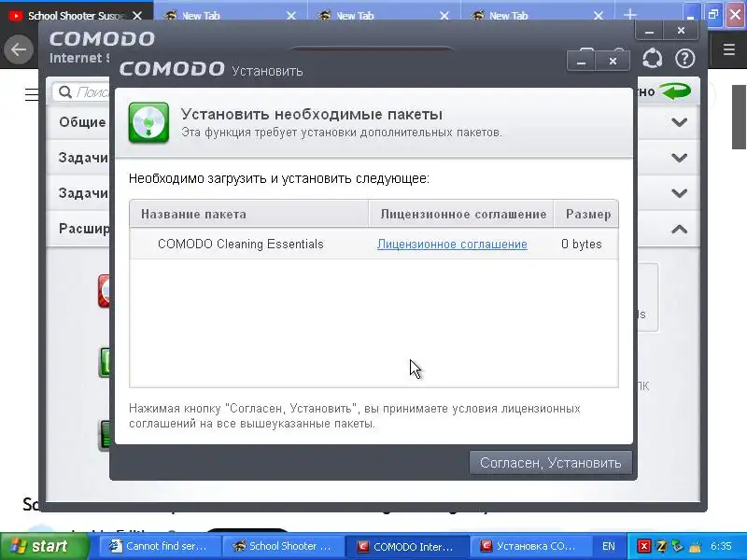Switch to COMODO Inter... taskbar window
747x560 pixels.
tap(407, 546)
